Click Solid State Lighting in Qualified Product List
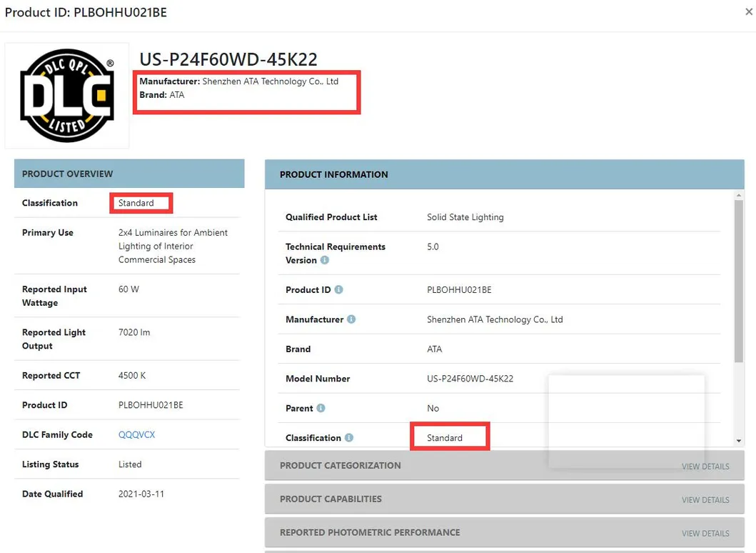 (x=465, y=217)
